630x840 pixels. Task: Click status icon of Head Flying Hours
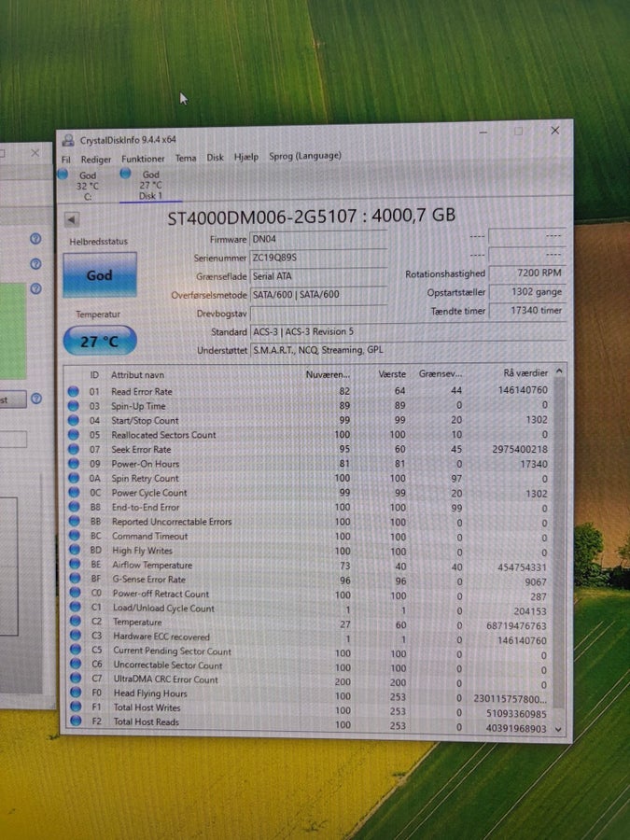[x=76, y=693]
